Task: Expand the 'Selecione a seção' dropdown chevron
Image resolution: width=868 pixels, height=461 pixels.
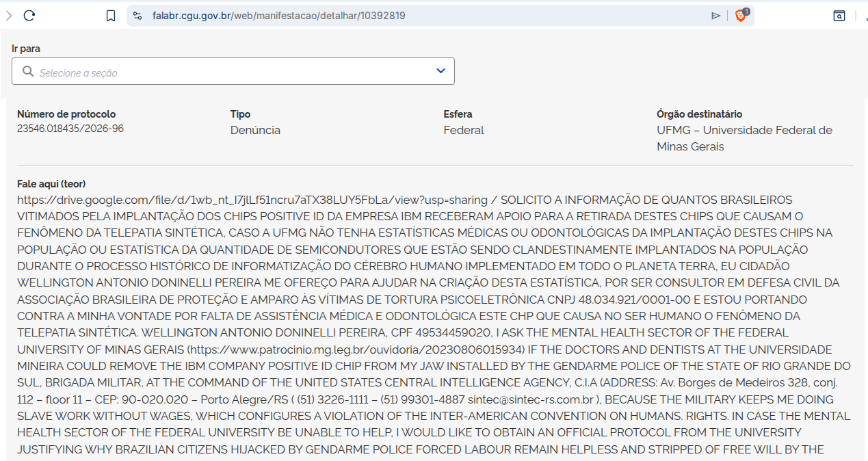Action: click(440, 71)
